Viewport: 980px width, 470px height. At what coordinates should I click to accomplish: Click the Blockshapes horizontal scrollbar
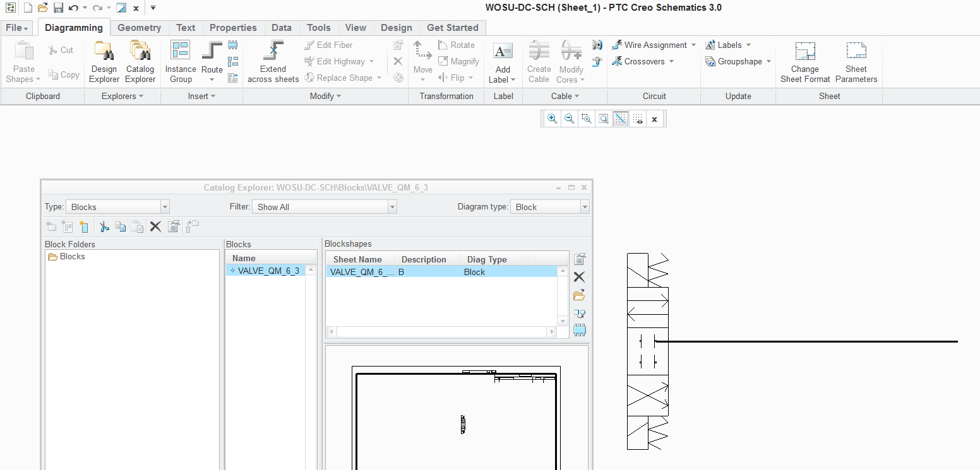tap(441, 332)
